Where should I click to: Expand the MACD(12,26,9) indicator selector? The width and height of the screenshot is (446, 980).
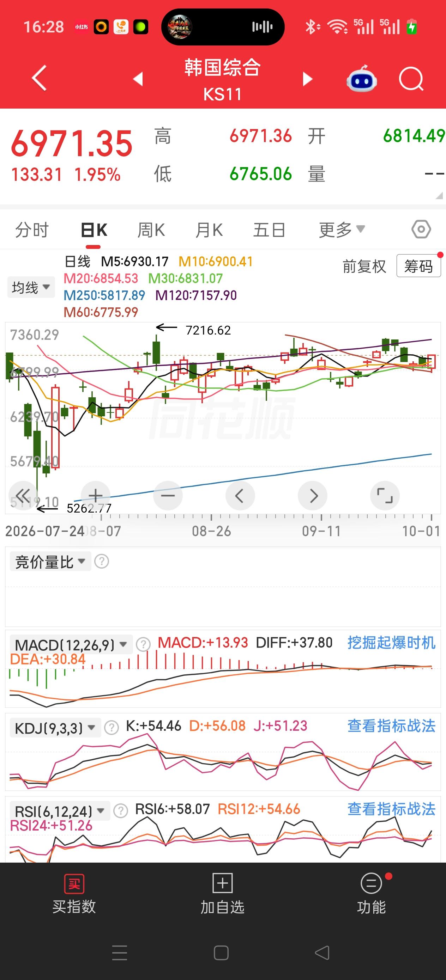pos(71,644)
